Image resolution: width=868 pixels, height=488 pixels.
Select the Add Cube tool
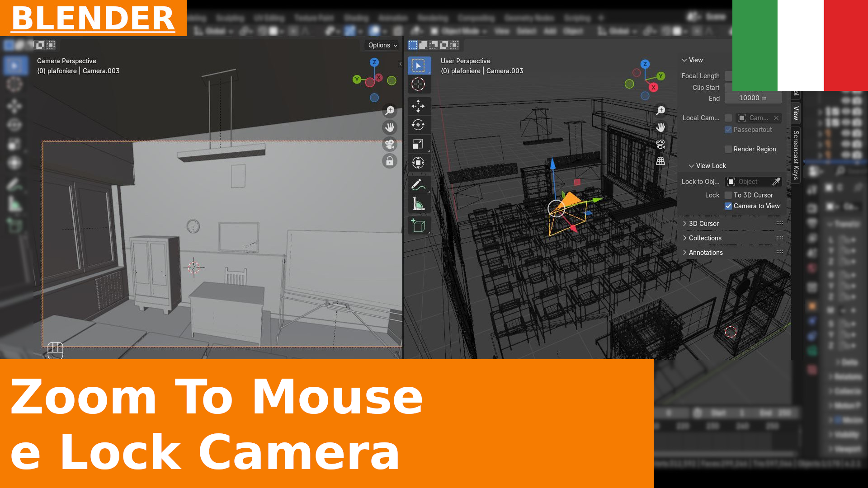click(x=419, y=225)
